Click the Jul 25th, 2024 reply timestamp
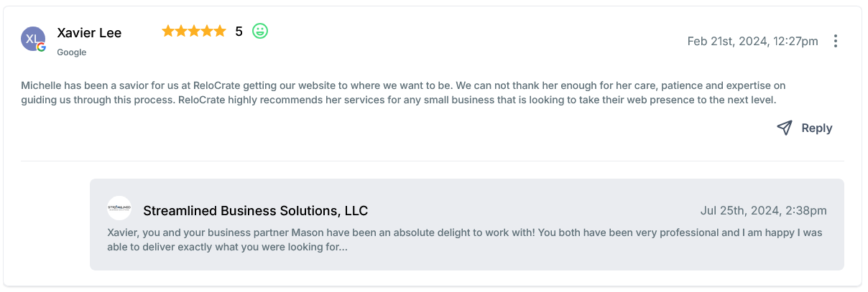The width and height of the screenshot is (868, 292). tap(763, 211)
